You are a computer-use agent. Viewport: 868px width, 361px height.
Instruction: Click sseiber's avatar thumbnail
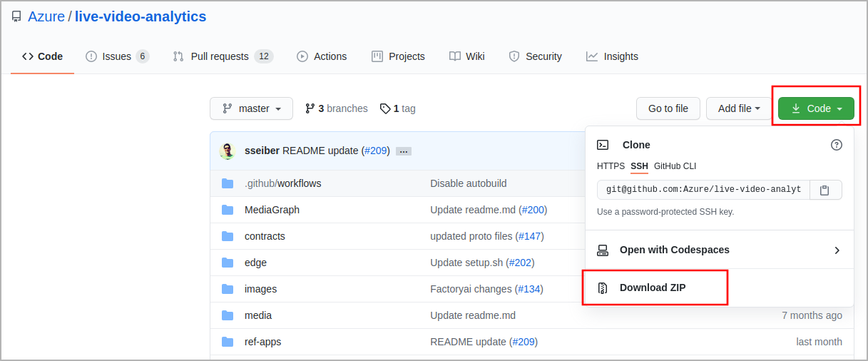[228, 151]
